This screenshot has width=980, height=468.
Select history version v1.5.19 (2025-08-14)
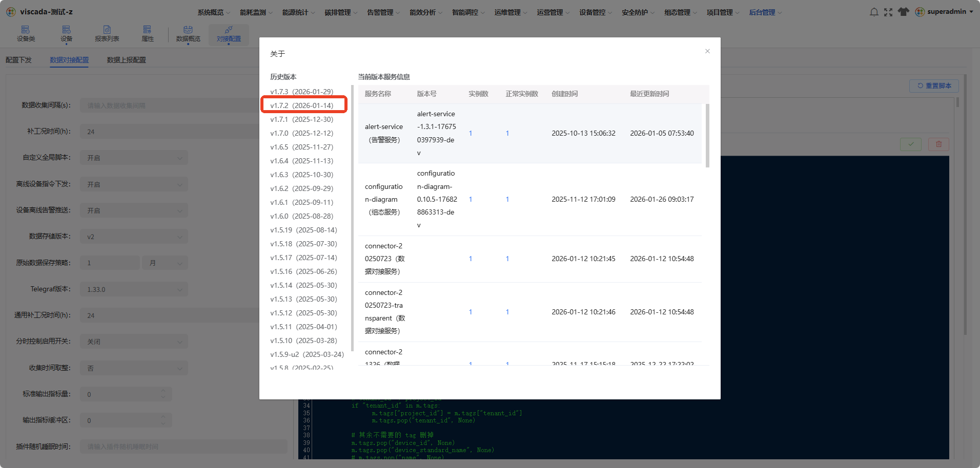[304, 230]
